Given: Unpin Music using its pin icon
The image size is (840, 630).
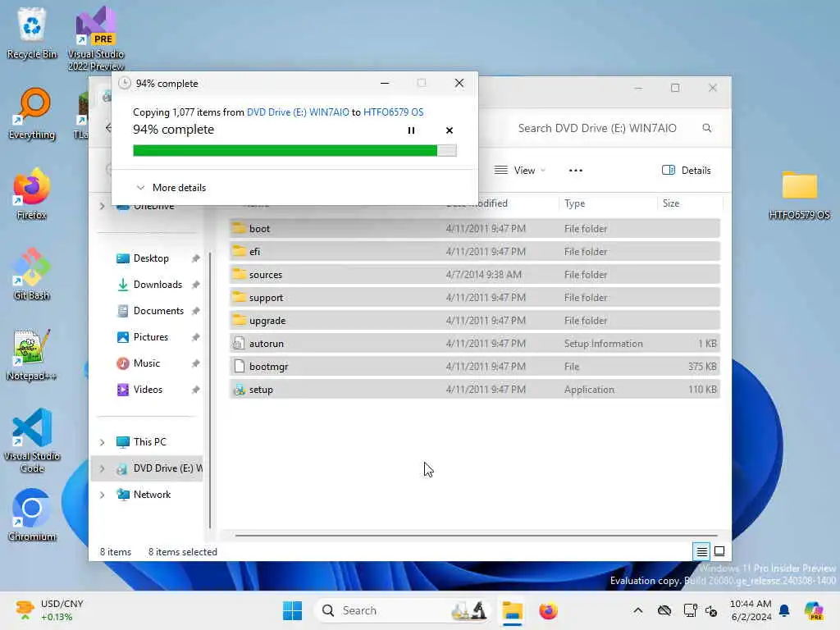Looking at the screenshot, I should tap(195, 363).
